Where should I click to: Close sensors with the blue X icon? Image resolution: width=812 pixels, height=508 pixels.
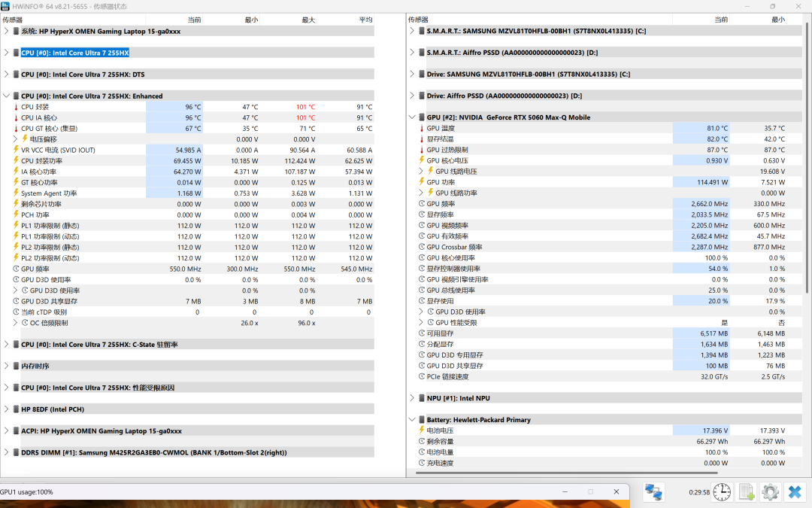795,492
